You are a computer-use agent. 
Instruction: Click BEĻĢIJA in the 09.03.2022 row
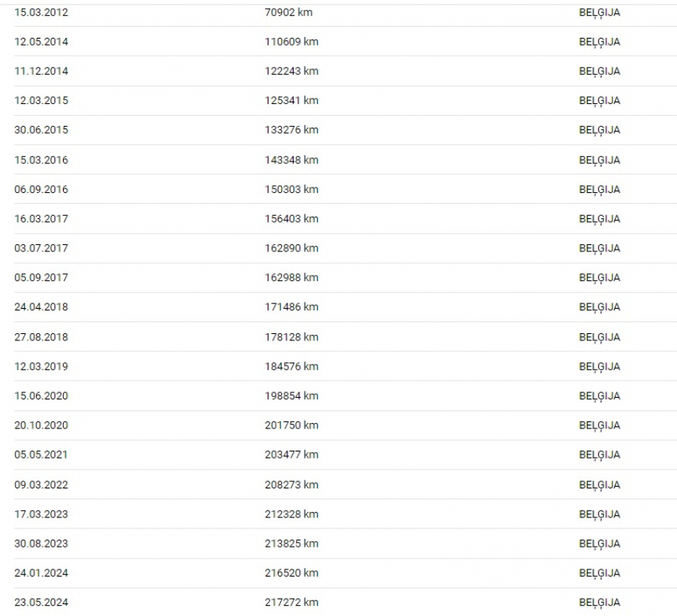[599, 484]
